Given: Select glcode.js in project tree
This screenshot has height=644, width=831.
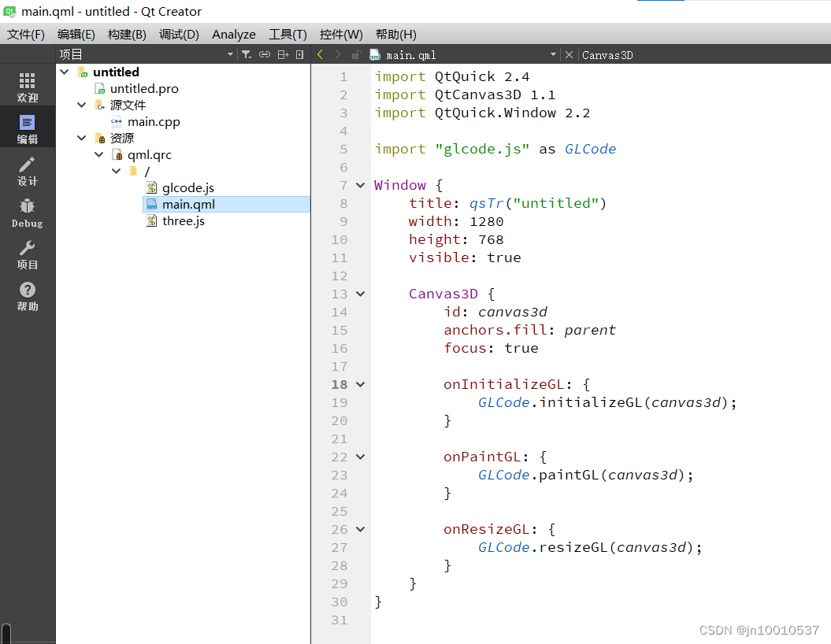Looking at the screenshot, I should pyautogui.click(x=188, y=188).
